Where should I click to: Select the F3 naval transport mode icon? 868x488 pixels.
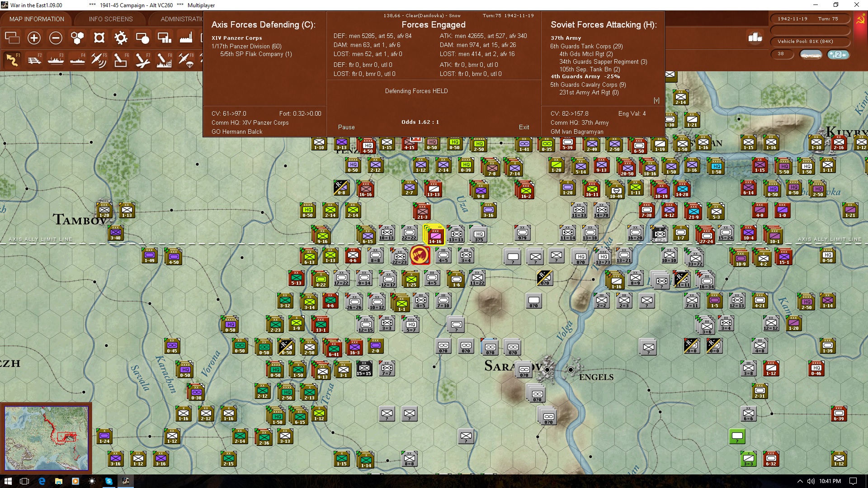click(x=56, y=60)
